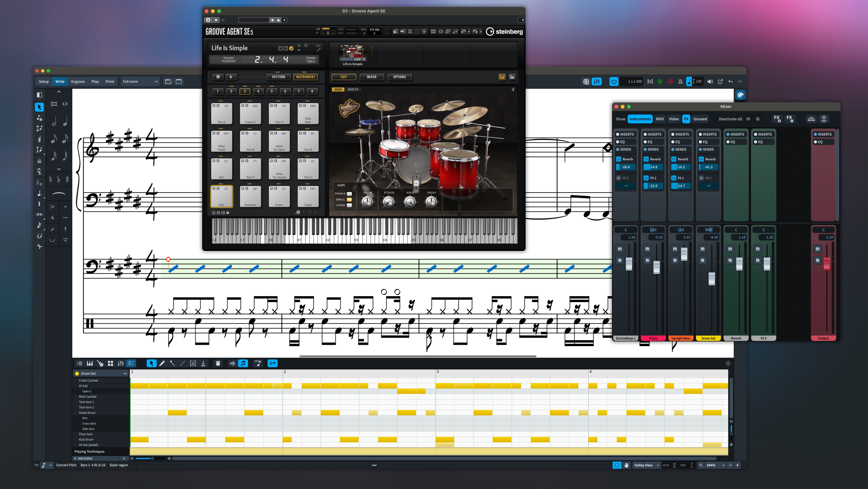
Task: Select the draw pencil tool in lower editor
Action: click(162, 364)
